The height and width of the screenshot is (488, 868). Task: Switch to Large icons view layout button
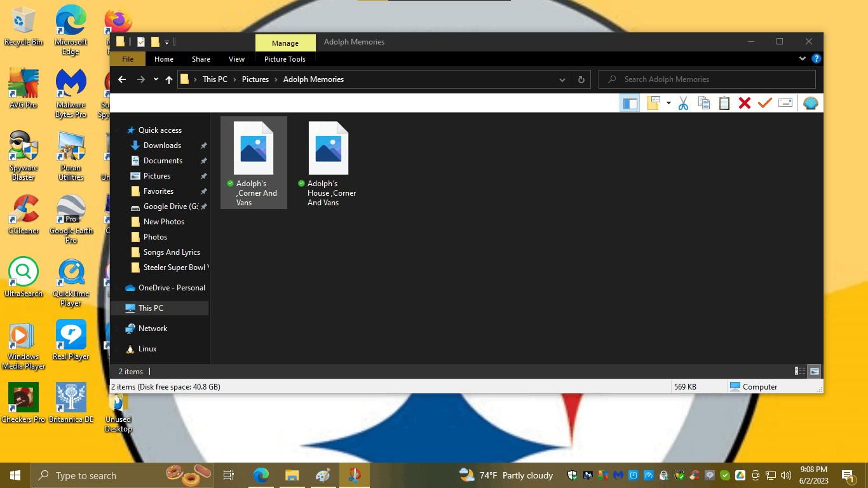pos(814,371)
